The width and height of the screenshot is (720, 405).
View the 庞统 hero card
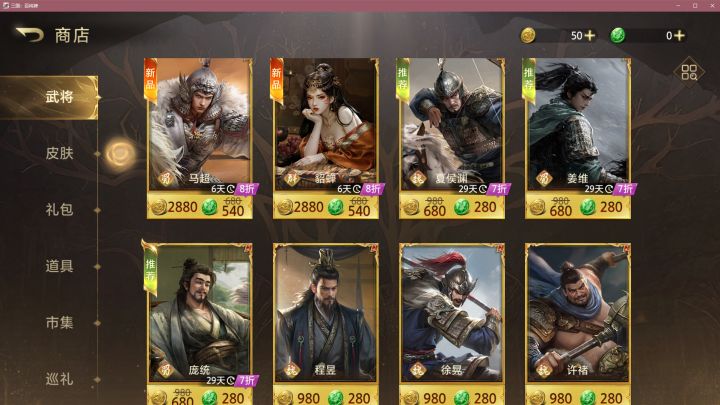[x=199, y=313]
